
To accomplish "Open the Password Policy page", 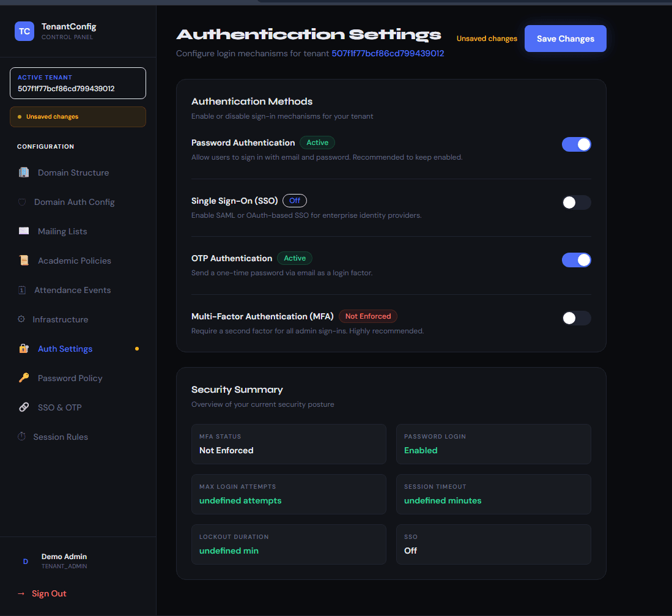I will click(x=78, y=377).
